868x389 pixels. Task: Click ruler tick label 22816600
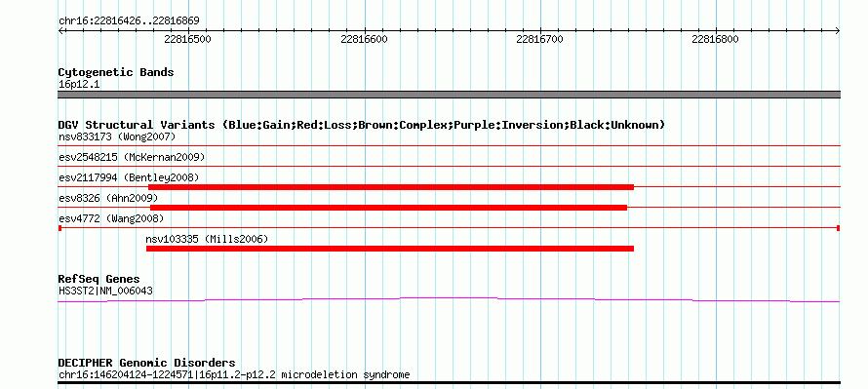tap(364, 39)
